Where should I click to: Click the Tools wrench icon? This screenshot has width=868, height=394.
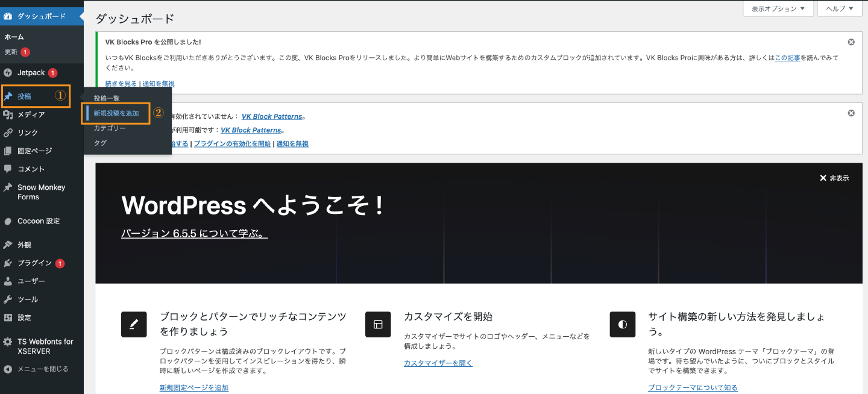click(x=8, y=299)
